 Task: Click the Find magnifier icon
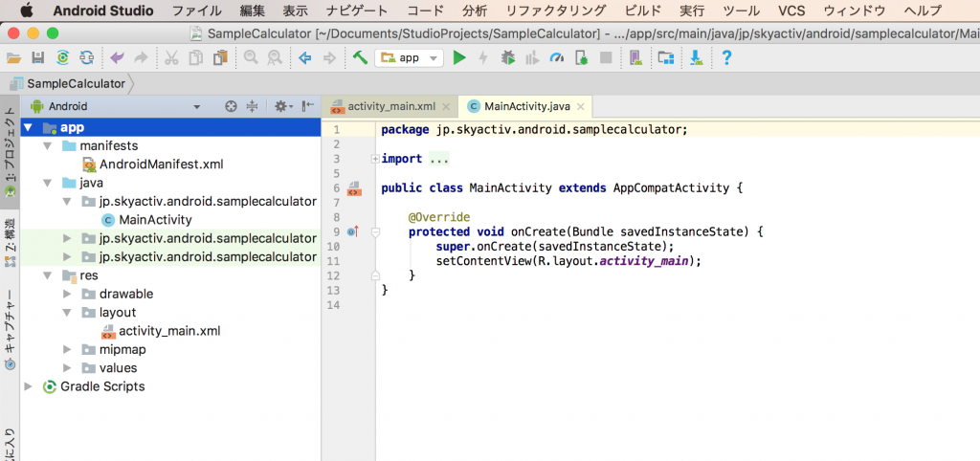point(251,58)
